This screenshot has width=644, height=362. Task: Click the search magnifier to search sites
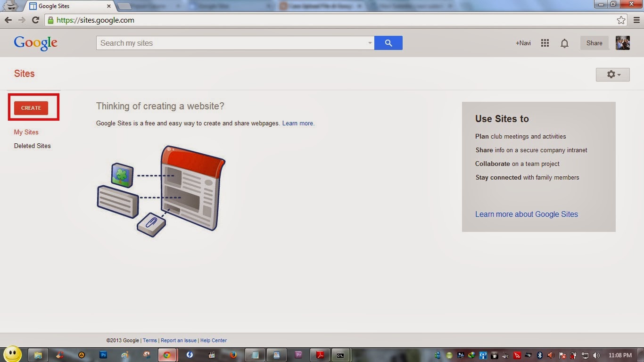(x=388, y=42)
